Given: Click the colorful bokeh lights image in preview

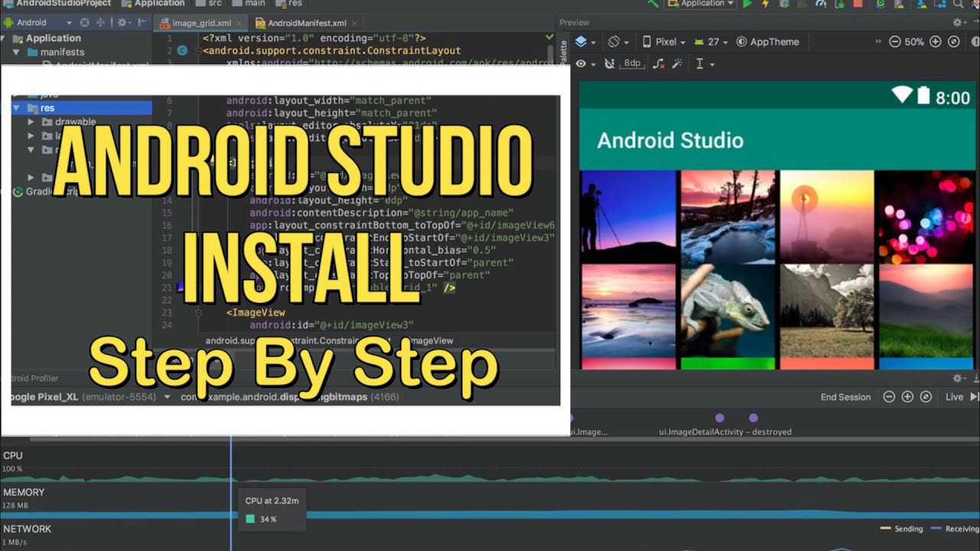Looking at the screenshot, I should click(x=927, y=216).
